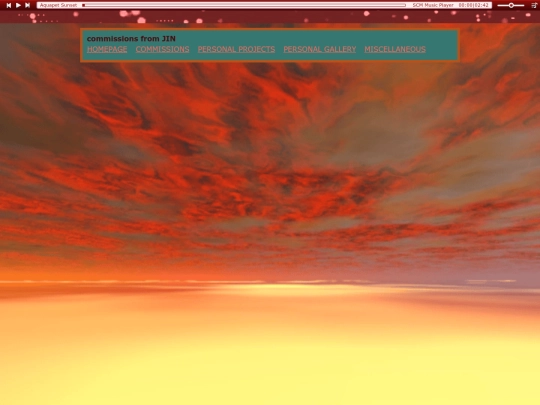Click the commissions from JIN heading
This screenshot has height=405, width=540.
pyautogui.click(x=131, y=39)
